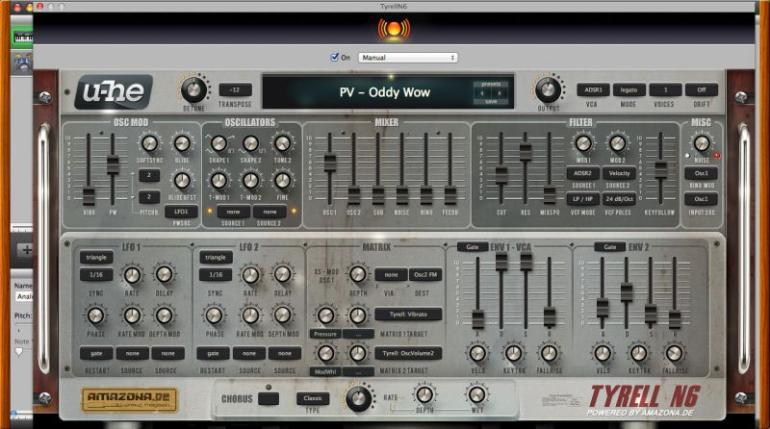Go to previous preset with left arrow
Screen dimensions: 770x429
pos(482,93)
